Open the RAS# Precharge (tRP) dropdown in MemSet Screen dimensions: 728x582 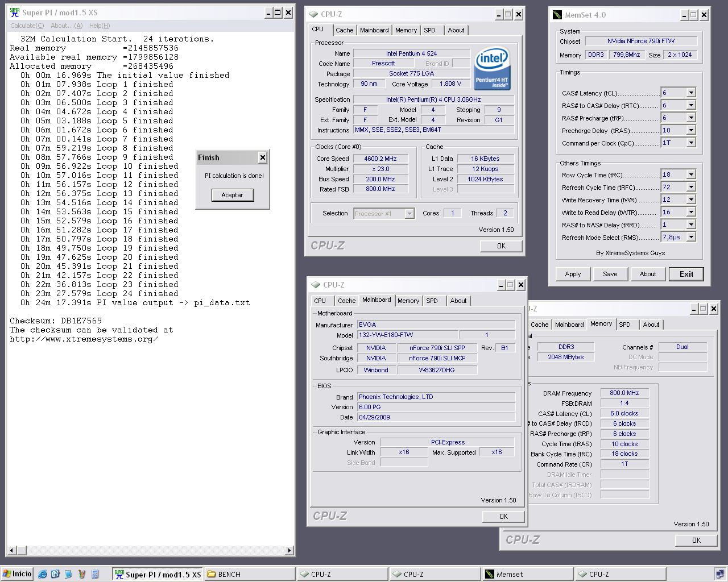click(x=691, y=118)
